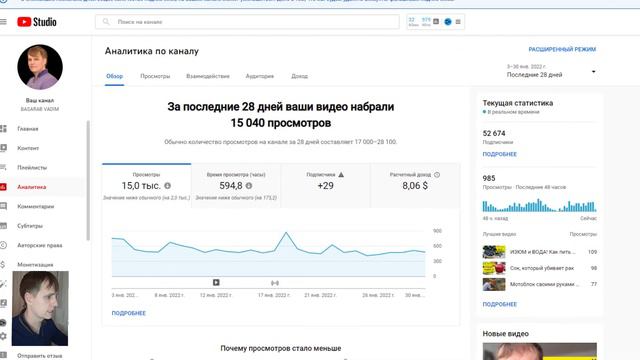Click ПОДРОБНЕЕ under the views chart
The height and width of the screenshot is (360, 640).
pos(129,313)
